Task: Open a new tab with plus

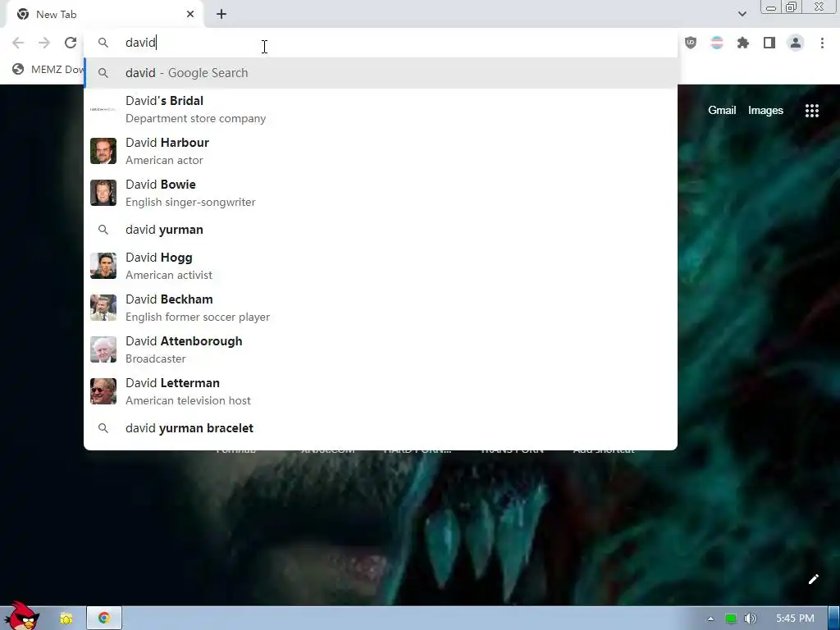Action: point(221,15)
